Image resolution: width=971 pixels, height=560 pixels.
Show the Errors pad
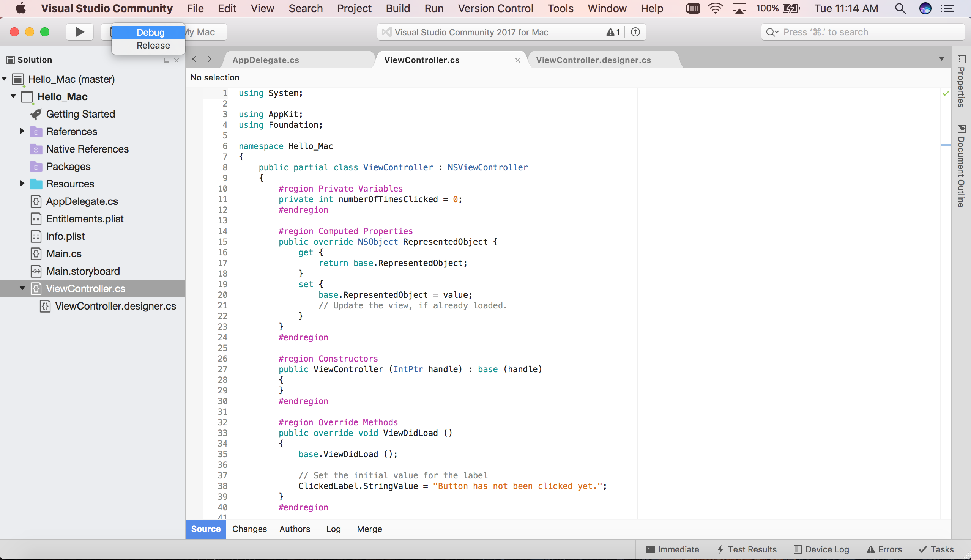[x=884, y=549]
